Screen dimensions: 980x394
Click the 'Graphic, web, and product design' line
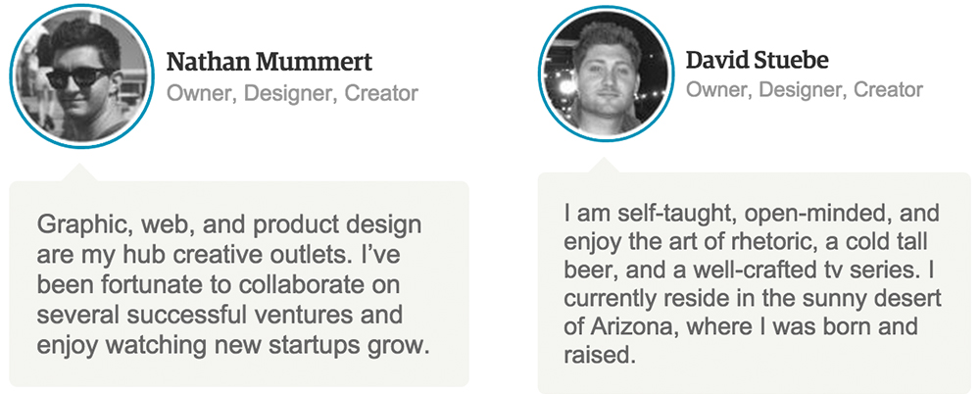[229, 225]
